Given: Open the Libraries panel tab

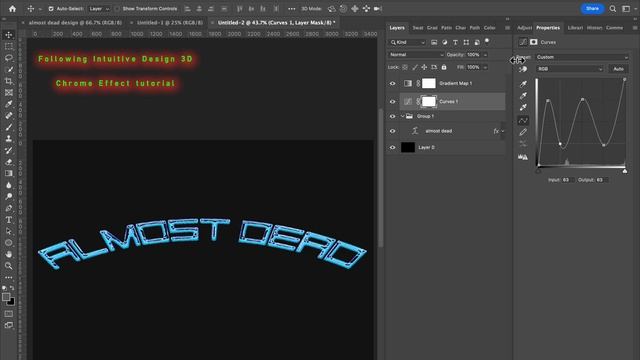Looking at the screenshot, I should pyautogui.click(x=575, y=28).
